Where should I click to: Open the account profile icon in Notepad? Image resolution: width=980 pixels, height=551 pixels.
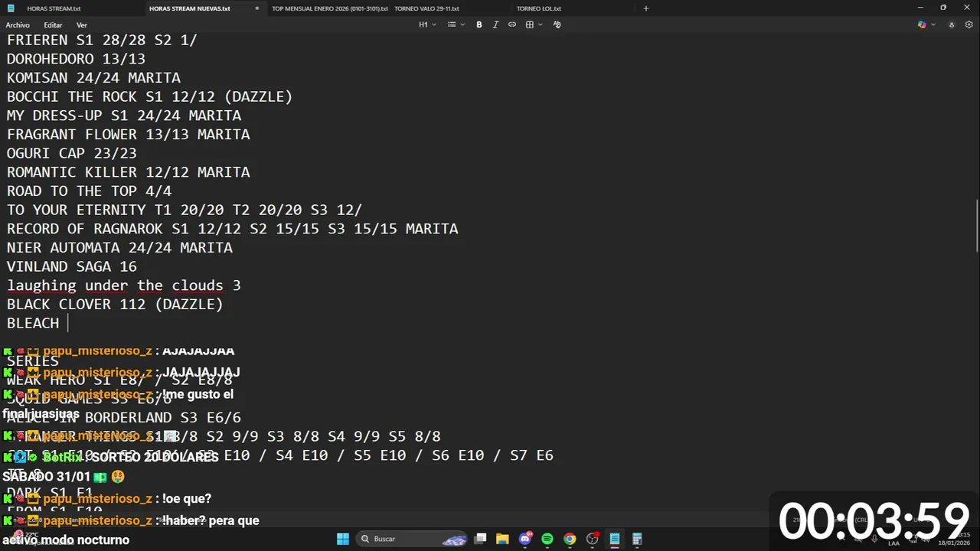click(952, 24)
